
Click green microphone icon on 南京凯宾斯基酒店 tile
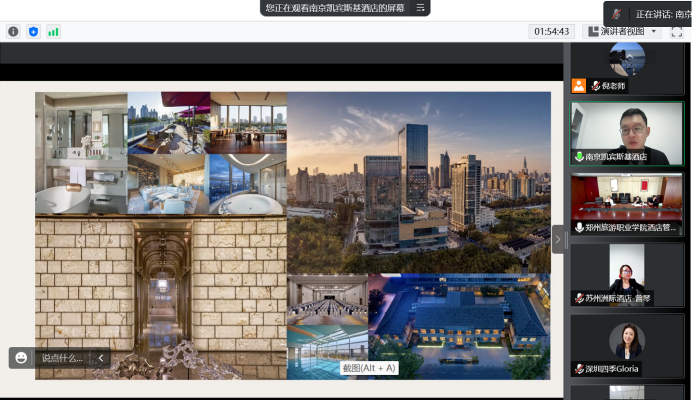tap(579, 157)
